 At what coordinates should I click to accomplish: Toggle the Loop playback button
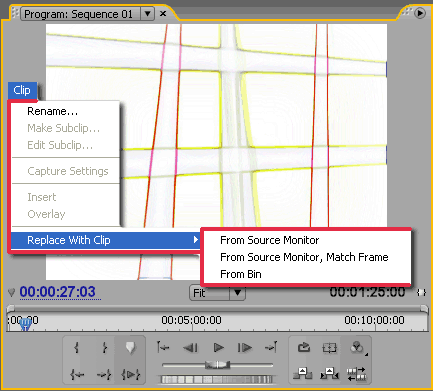pos(303,348)
